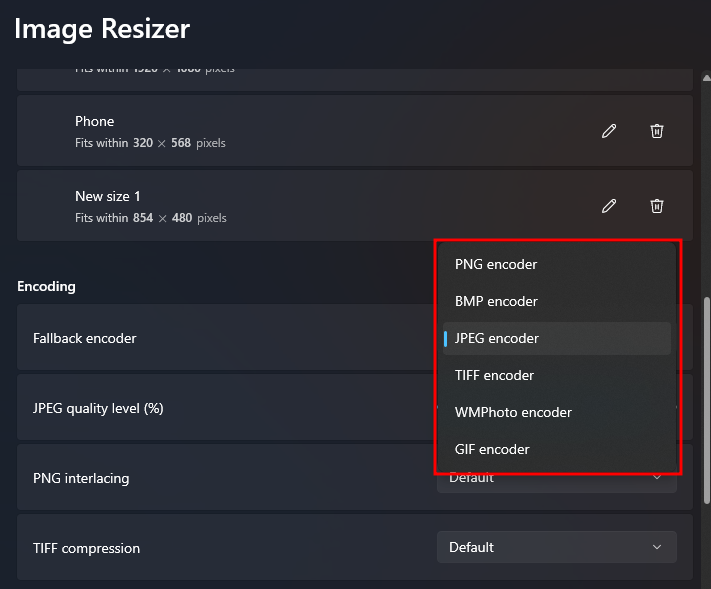Pick the JPEG encoder option
The width and height of the screenshot is (711, 589).
(497, 339)
